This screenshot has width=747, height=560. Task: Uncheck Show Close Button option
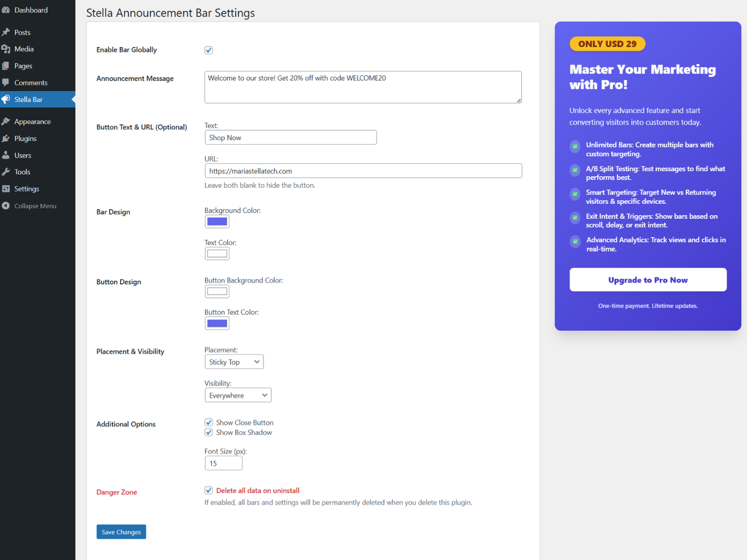pos(208,422)
